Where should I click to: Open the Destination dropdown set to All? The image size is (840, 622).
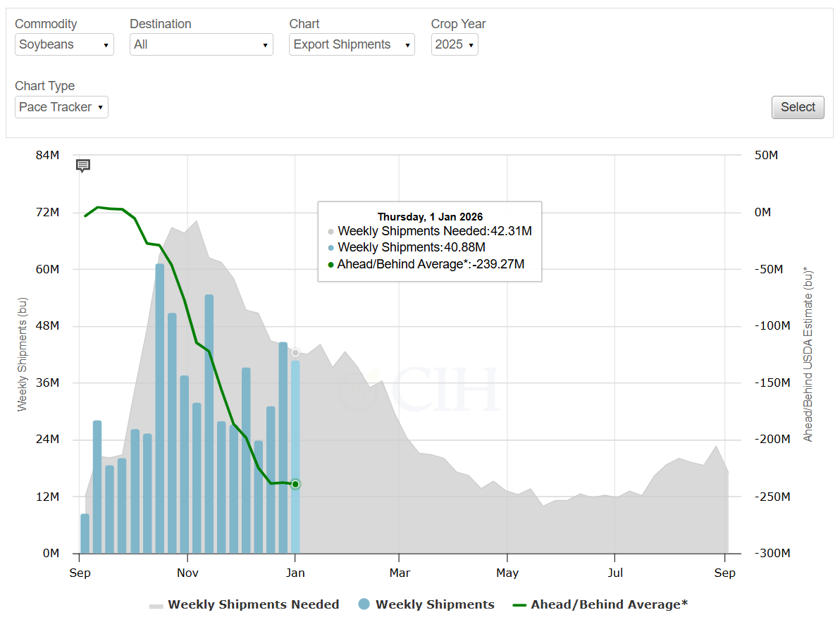coord(201,44)
